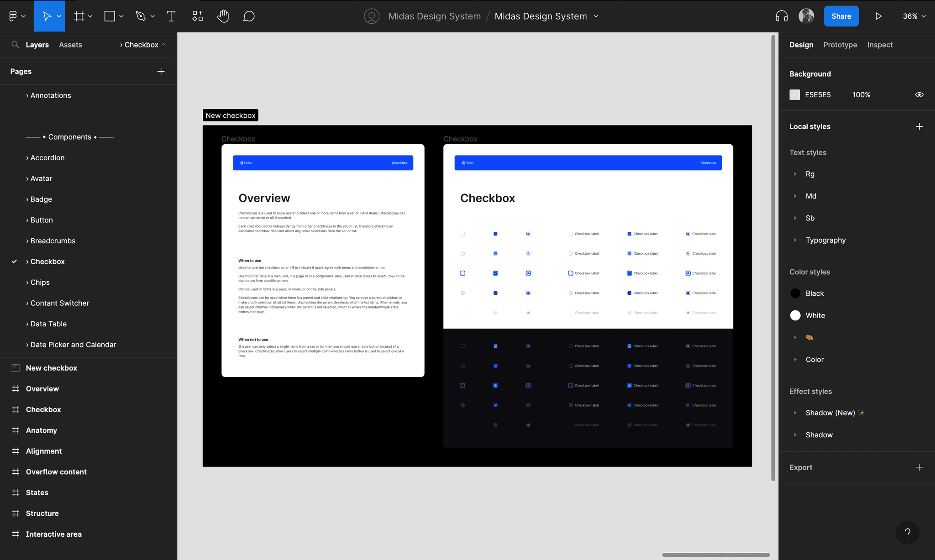Select the Pen tool

[x=141, y=16]
